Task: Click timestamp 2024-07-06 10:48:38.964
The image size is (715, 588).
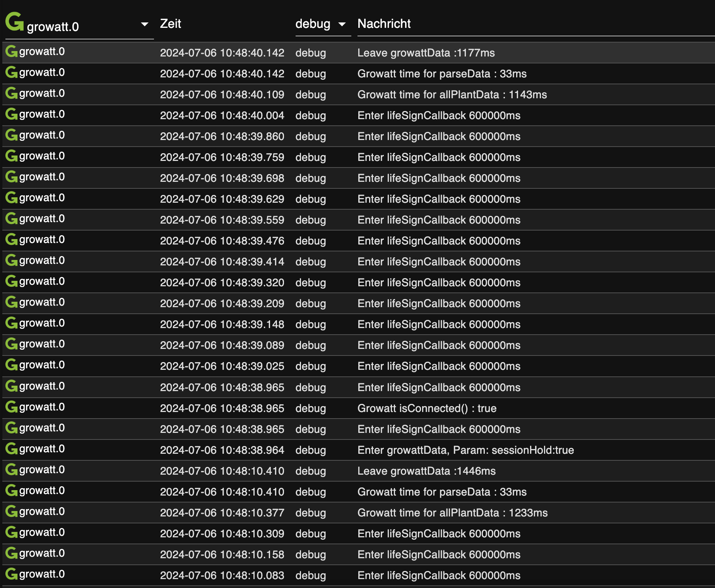Action: click(x=222, y=450)
